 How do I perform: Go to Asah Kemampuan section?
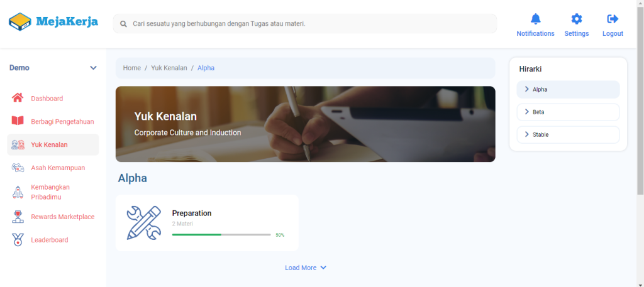point(53,168)
